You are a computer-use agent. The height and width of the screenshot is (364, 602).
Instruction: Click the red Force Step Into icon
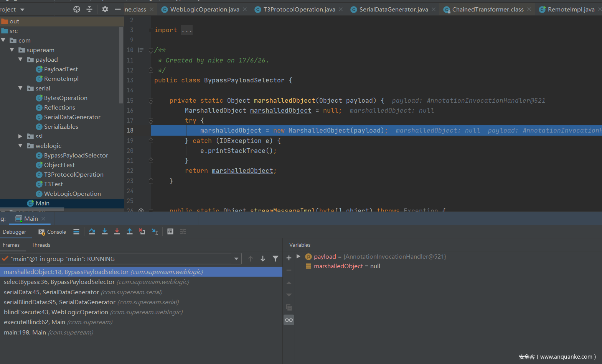pyautogui.click(x=117, y=231)
